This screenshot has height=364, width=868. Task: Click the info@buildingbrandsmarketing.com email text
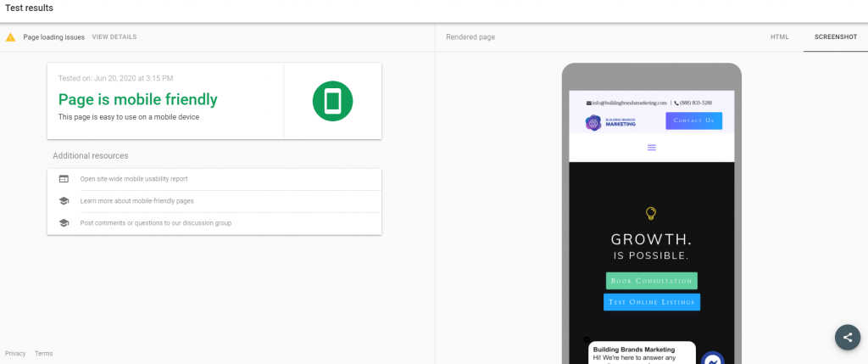point(630,103)
